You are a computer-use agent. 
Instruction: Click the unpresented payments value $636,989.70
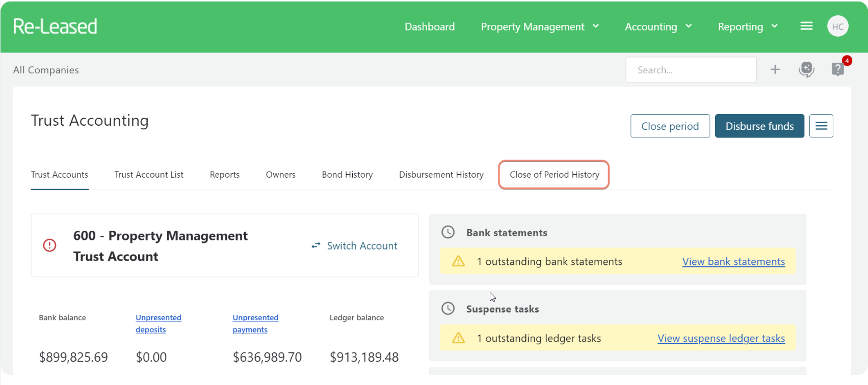click(x=267, y=357)
